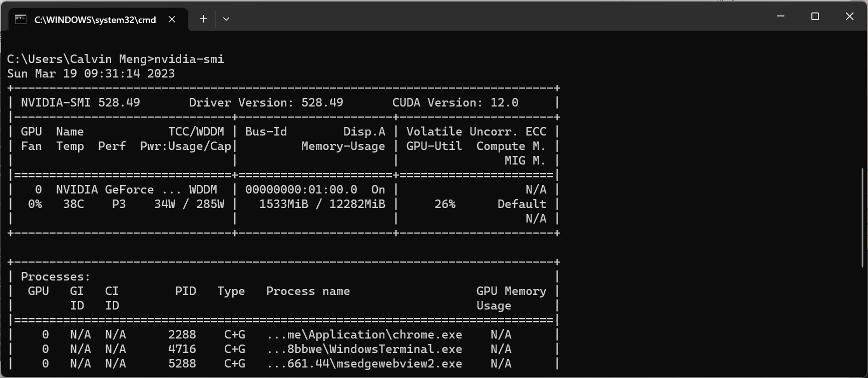Screen dimensions: 868x378
Task: Maximize the terminal window
Action: (815, 16)
